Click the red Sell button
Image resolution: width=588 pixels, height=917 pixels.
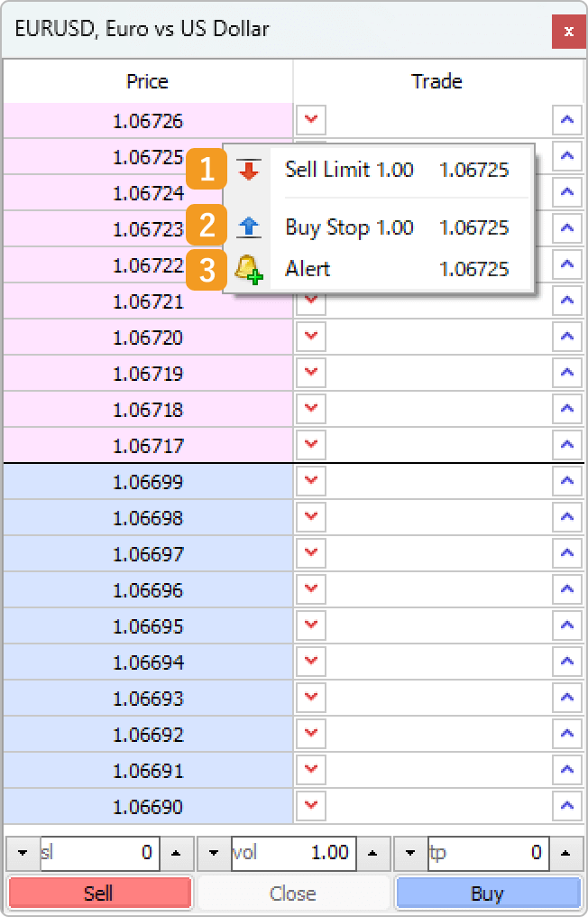(99, 893)
